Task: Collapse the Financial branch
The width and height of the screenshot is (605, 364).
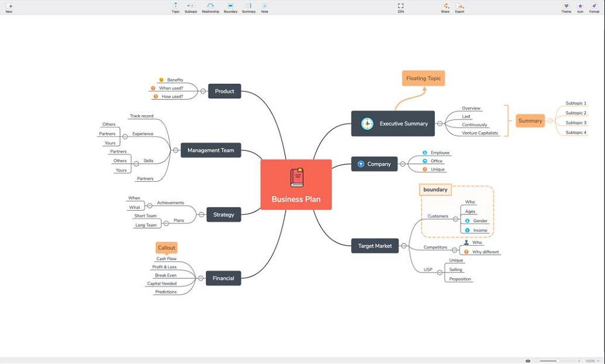Action: 200,278
